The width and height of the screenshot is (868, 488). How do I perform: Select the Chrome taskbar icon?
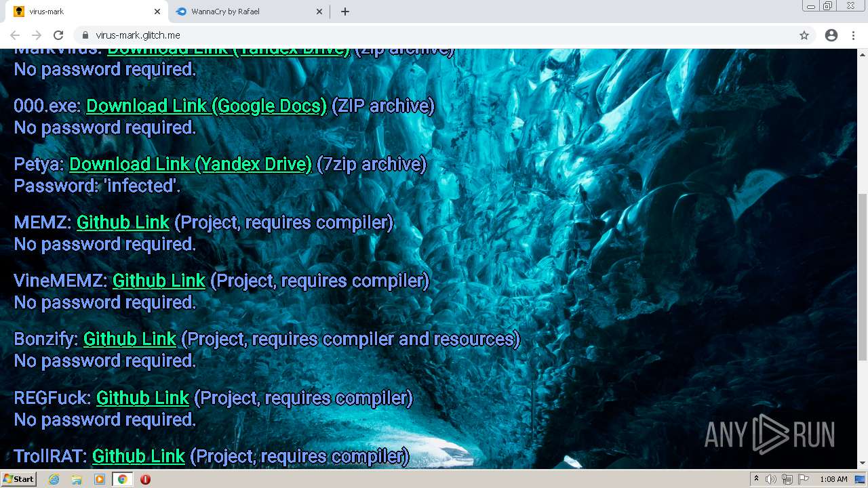[122, 479]
